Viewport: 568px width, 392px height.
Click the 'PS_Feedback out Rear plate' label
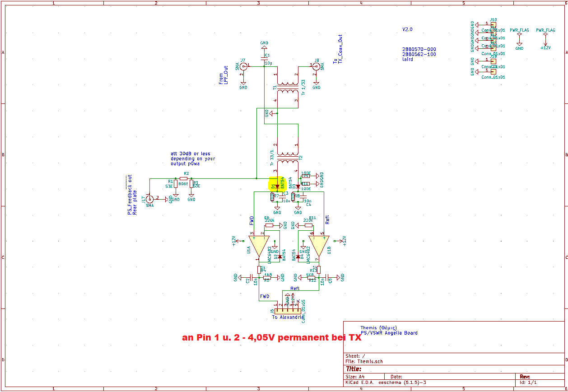click(131, 195)
